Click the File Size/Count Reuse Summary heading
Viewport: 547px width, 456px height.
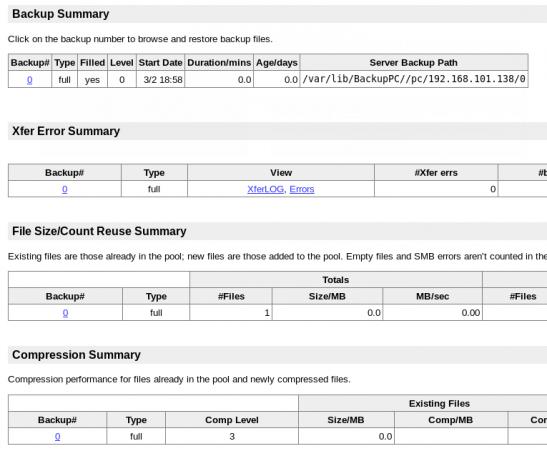(x=99, y=231)
